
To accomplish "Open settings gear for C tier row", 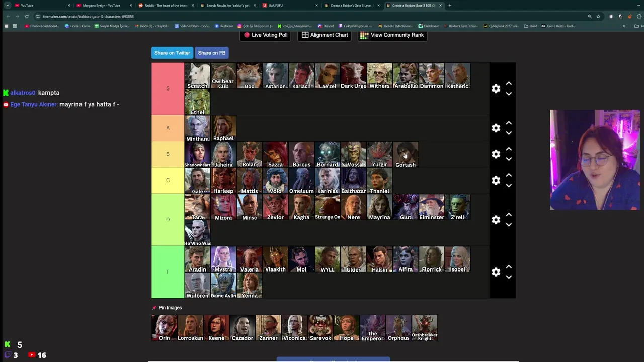I will (496, 180).
